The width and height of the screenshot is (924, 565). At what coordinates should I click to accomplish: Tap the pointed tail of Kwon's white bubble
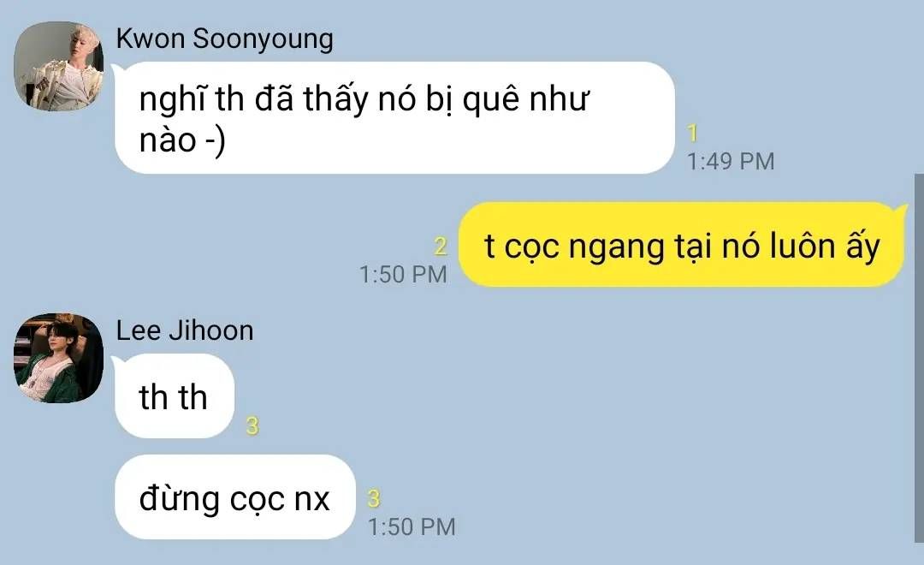[118, 71]
